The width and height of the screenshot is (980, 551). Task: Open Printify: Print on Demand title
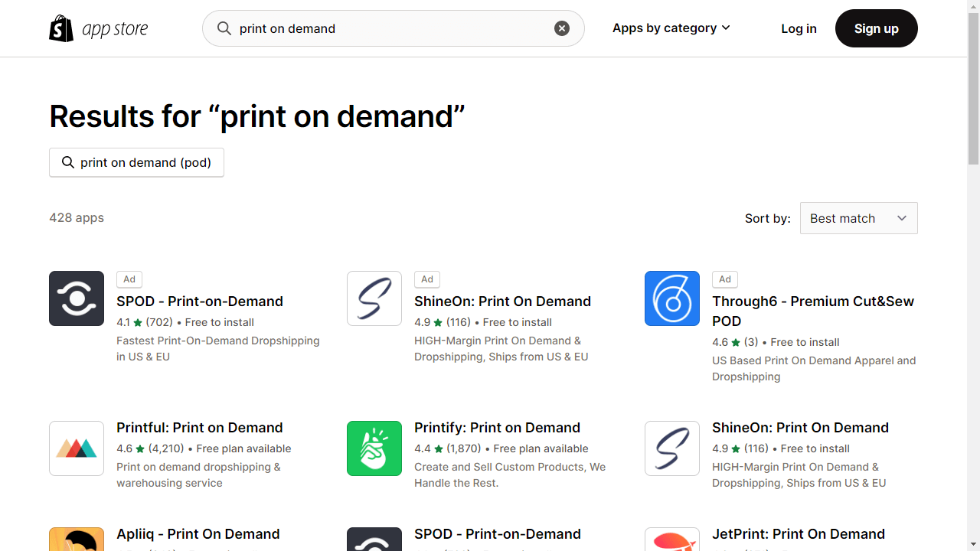497,428
